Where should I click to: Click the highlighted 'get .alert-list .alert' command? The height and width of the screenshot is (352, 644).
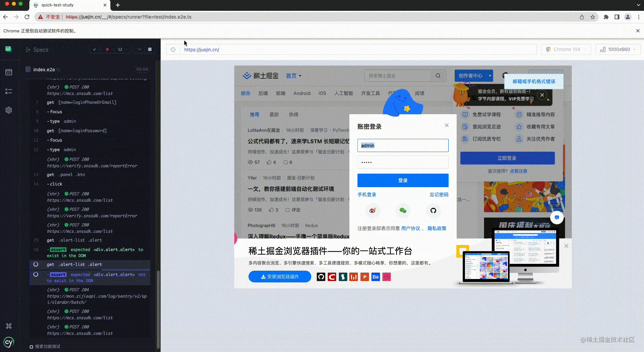[90, 265]
